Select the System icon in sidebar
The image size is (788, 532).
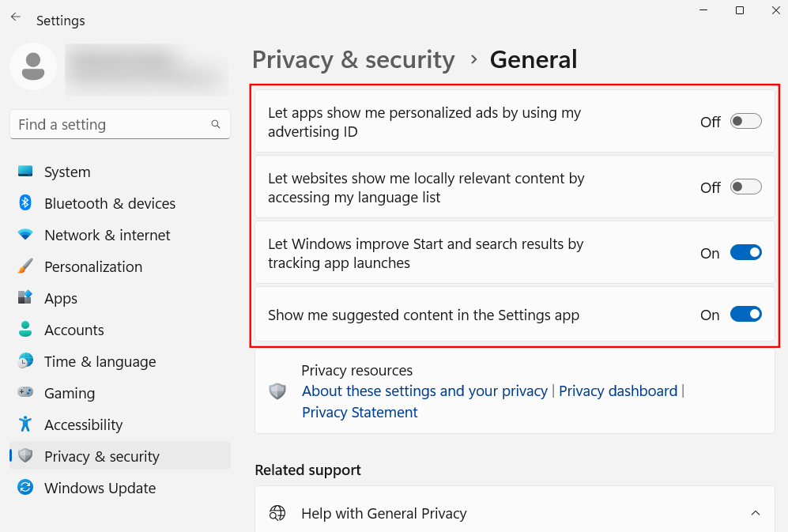pos(25,172)
